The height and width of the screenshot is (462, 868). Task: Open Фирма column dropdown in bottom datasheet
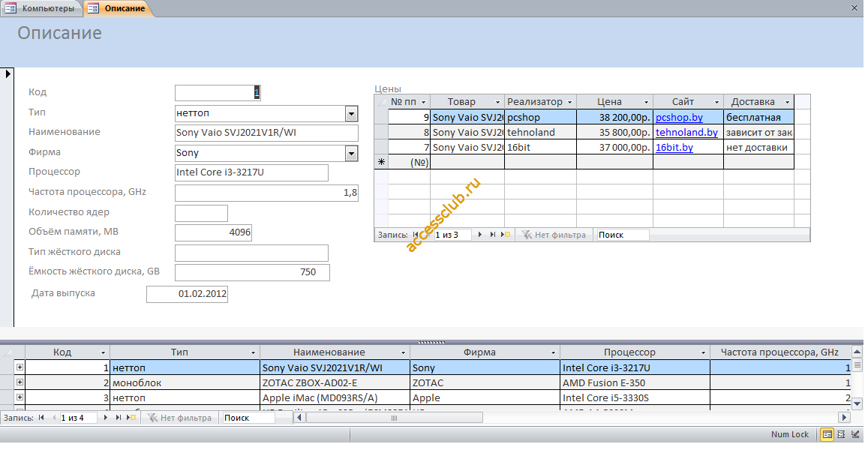click(553, 352)
